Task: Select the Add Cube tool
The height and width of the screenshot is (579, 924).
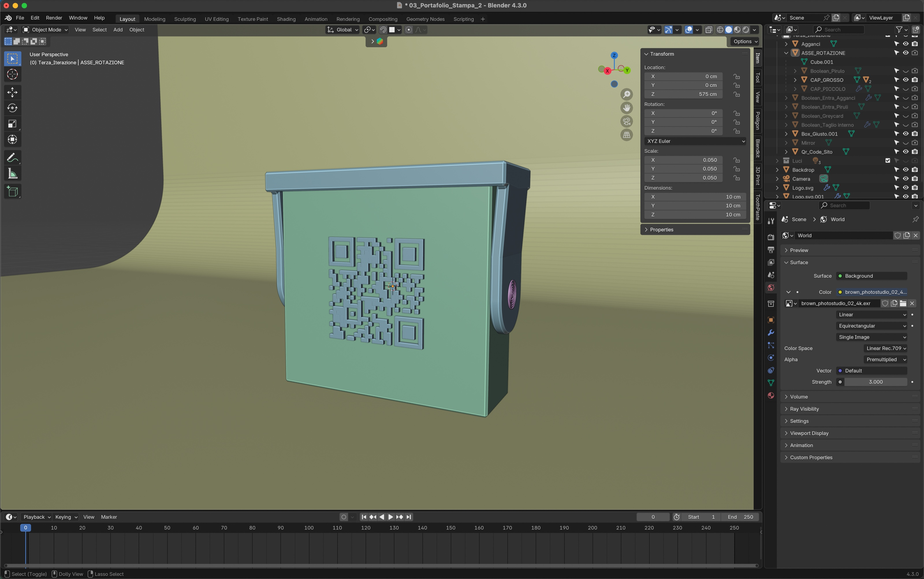Action: click(12, 191)
